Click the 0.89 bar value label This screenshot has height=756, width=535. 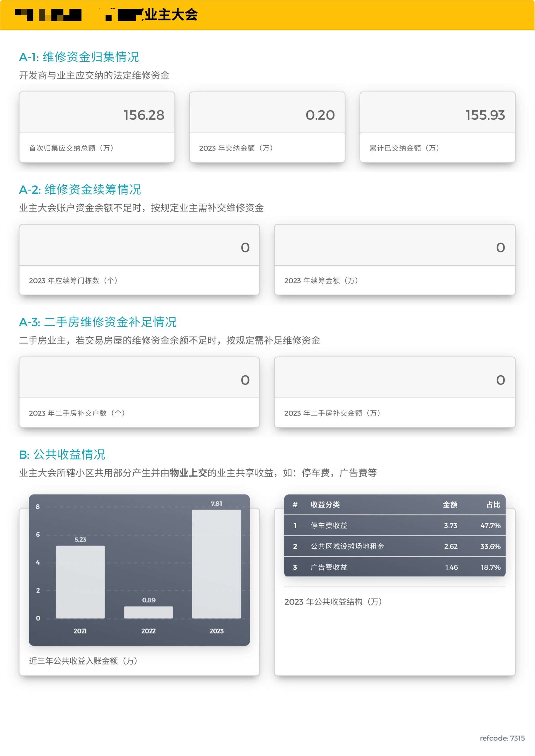149,600
